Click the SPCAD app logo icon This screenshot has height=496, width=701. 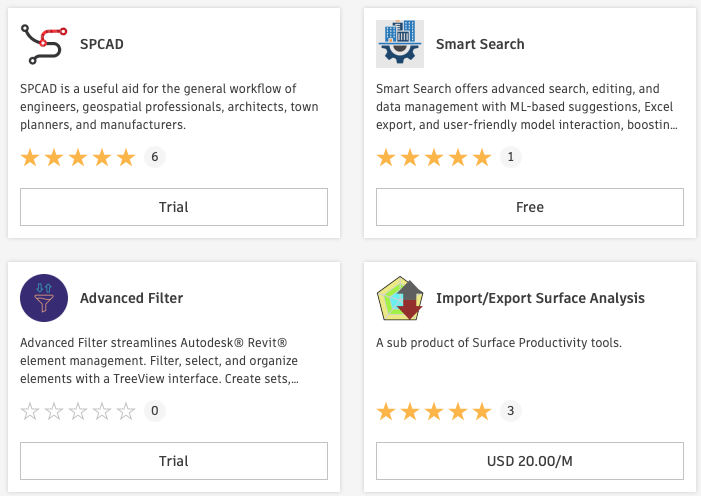(44, 44)
